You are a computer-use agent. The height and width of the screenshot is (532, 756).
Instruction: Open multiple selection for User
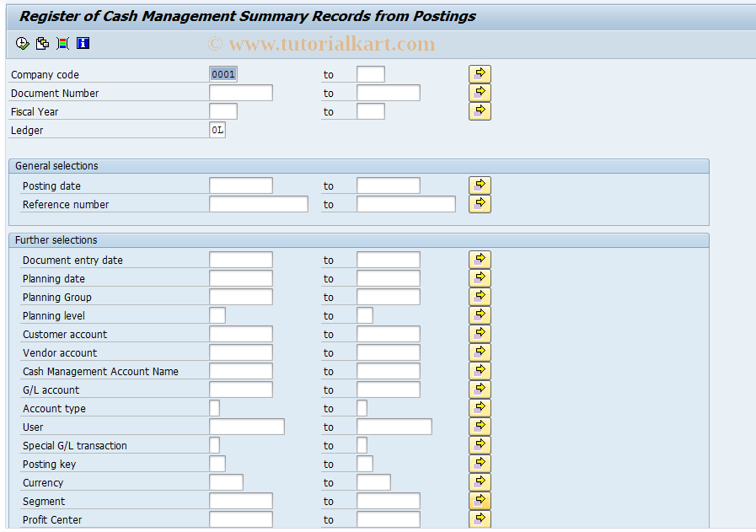click(480, 427)
